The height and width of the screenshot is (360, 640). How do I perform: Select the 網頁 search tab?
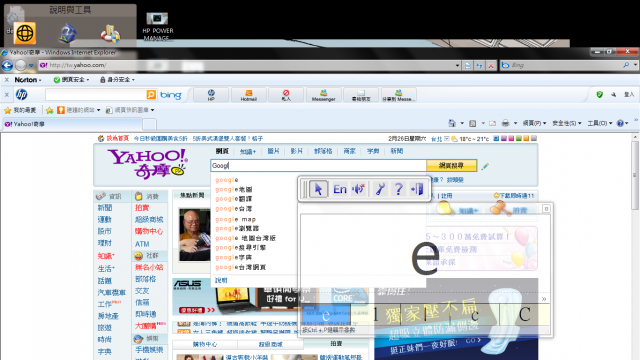pyautogui.click(x=222, y=151)
